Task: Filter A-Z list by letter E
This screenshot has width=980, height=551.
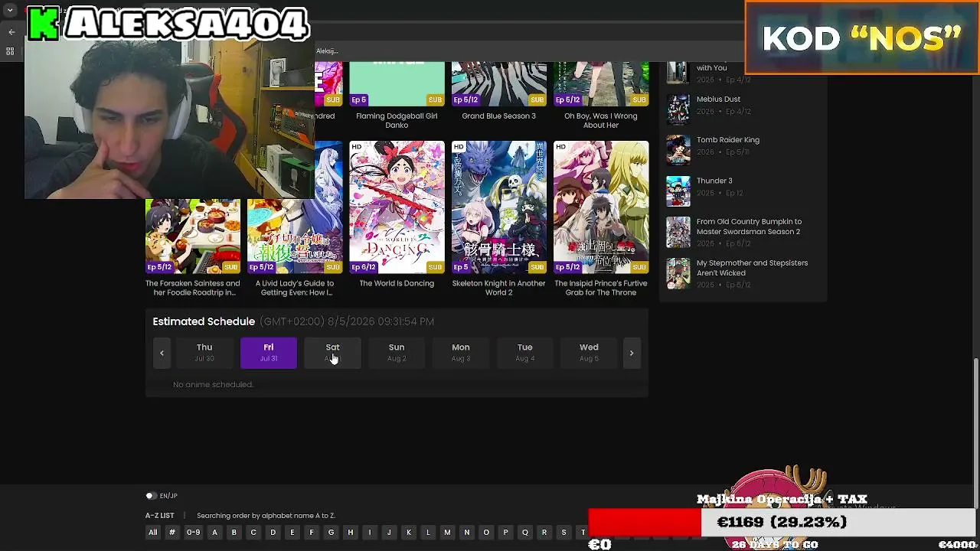Action: coord(292,533)
